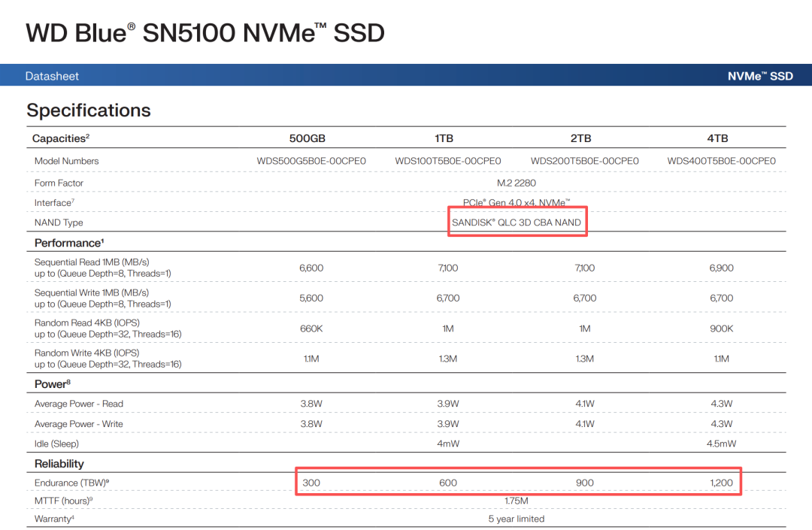Image resolution: width=812 pixels, height=530 pixels.
Task: Click the "SANDISK QLC 3D CBA NAND" value
Action: pyautogui.click(x=517, y=223)
